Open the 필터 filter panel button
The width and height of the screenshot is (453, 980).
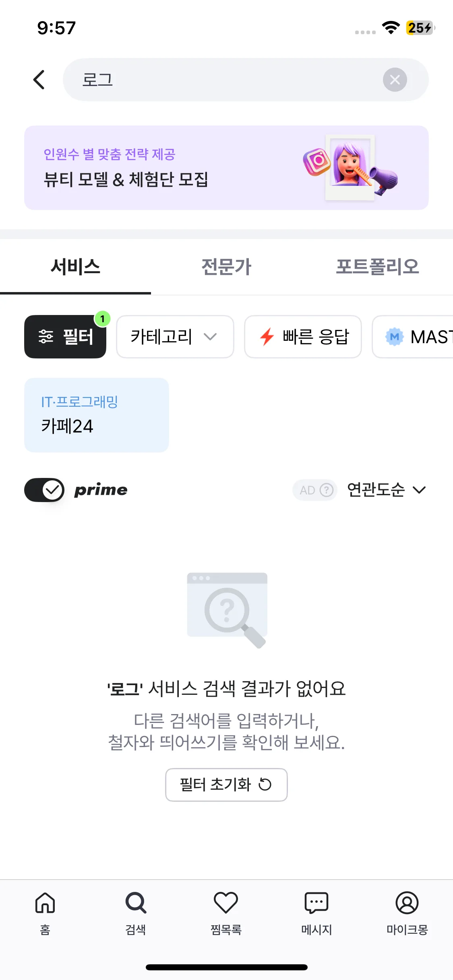65,337
